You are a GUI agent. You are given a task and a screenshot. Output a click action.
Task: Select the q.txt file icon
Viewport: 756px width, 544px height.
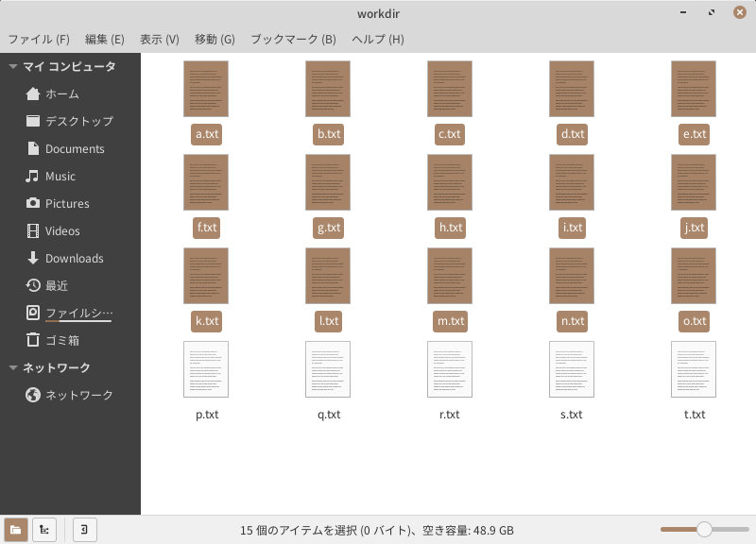point(328,369)
